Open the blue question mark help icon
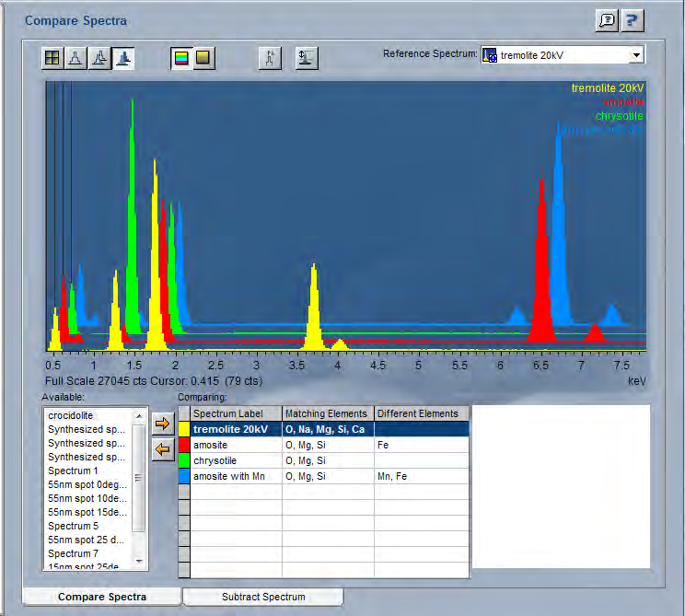Screen dimensions: 685x616 (x=632, y=20)
